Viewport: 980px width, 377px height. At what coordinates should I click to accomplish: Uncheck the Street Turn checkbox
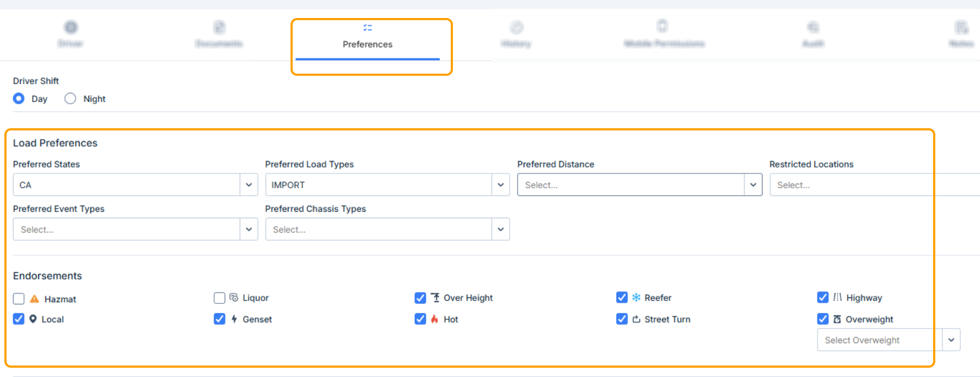point(621,319)
